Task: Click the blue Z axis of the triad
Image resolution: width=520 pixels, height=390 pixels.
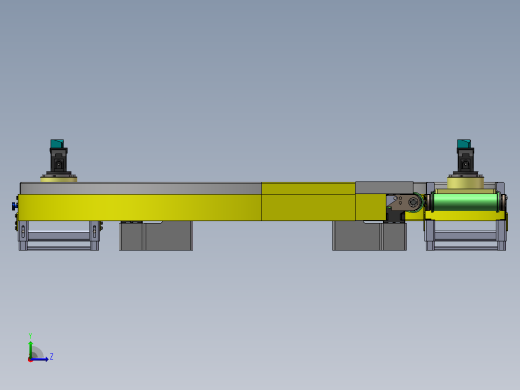Action: tap(39, 359)
